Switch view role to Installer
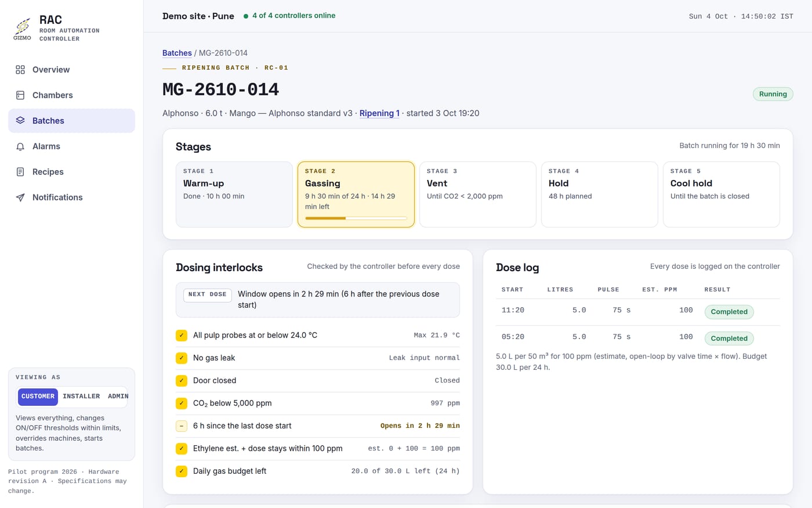The height and width of the screenshot is (508, 812). click(81, 397)
